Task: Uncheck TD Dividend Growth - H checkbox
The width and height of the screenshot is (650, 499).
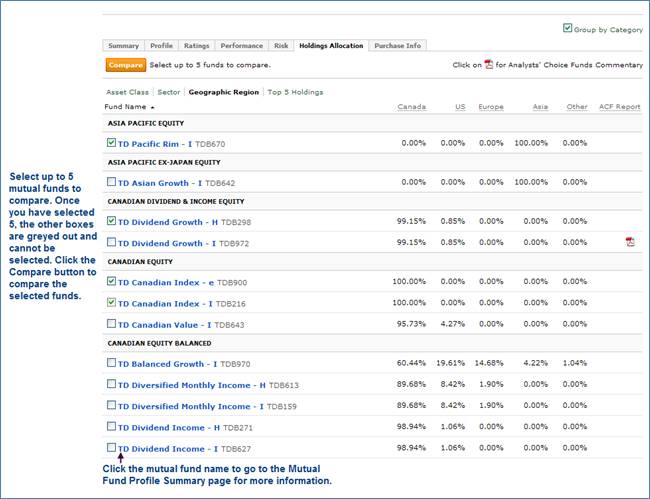Action: tap(111, 220)
